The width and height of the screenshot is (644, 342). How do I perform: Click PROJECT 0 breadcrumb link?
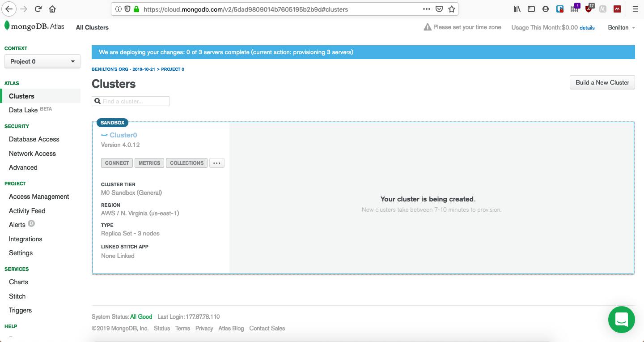[173, 69]
